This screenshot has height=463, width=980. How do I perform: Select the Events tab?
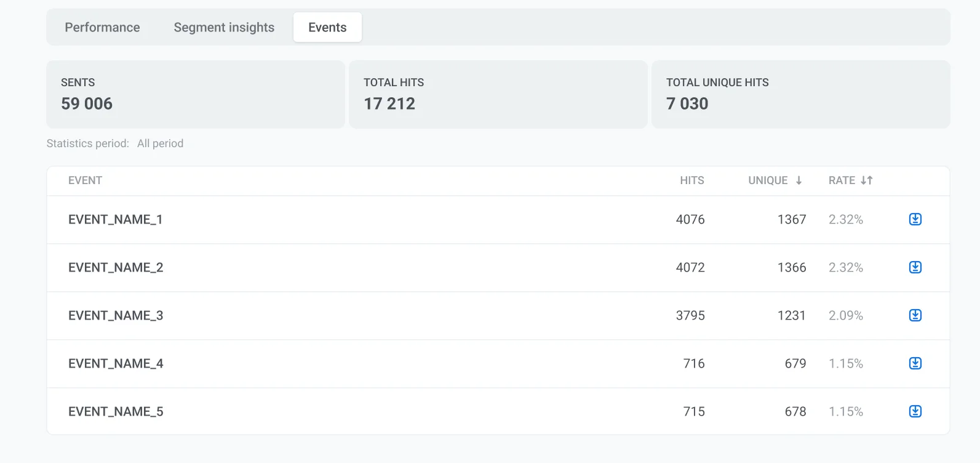(x=327, y=27)
